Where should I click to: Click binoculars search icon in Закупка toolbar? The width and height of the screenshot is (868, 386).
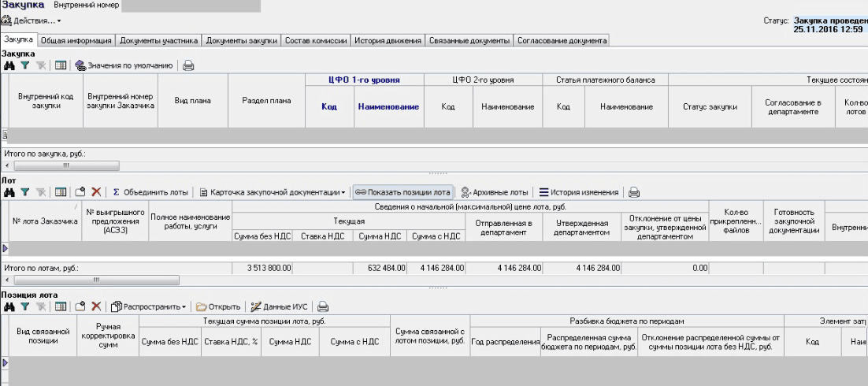pyautogui.click(x=9, y=65)
